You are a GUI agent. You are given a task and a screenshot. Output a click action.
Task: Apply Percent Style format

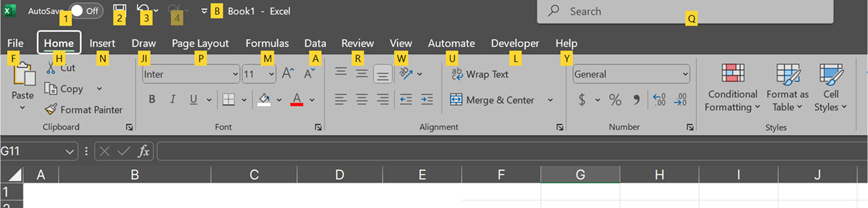[615, 100]
